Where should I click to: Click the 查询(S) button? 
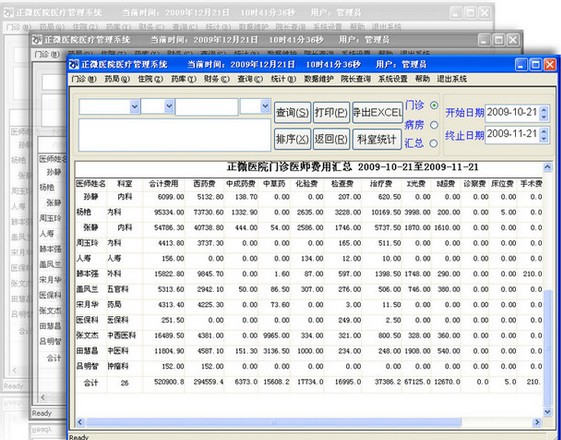click(292, 113)
